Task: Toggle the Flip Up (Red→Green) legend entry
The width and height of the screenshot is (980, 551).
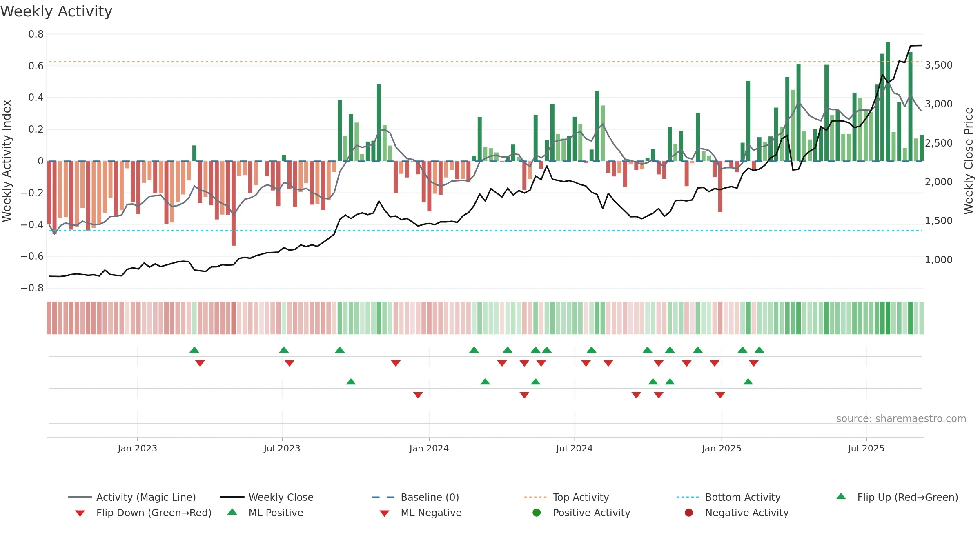Action: pos(897,497)
